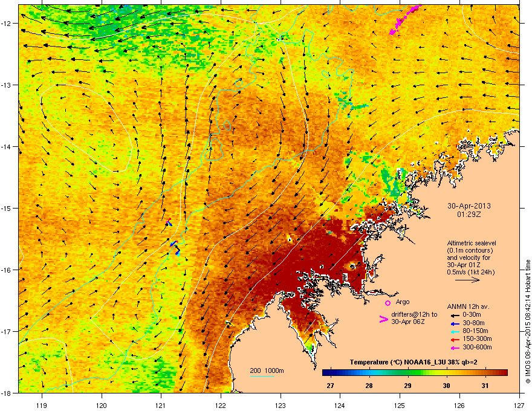Click the 'Argo' legend label

tap(403, 302)
